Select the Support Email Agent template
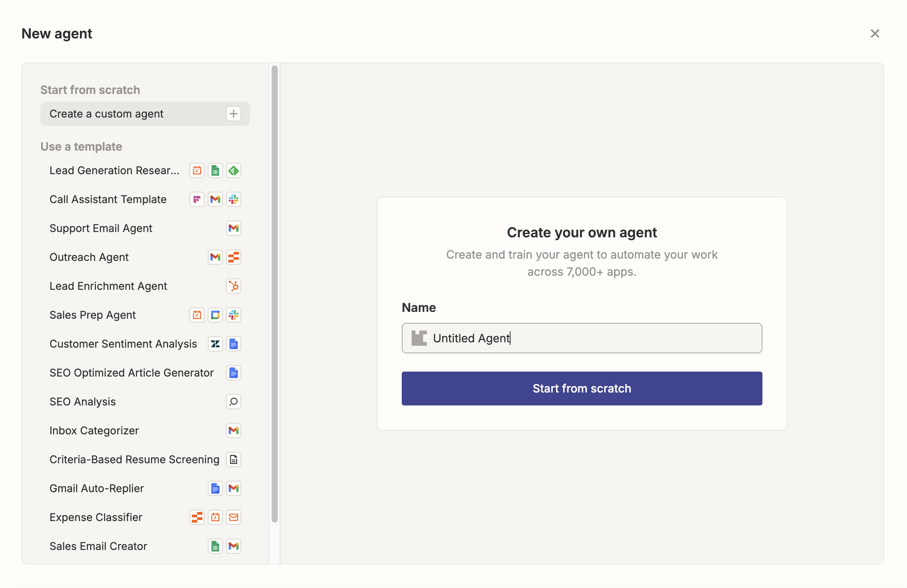Image resolution: width=907 pixels, height=588 pixels. point(145,228)
